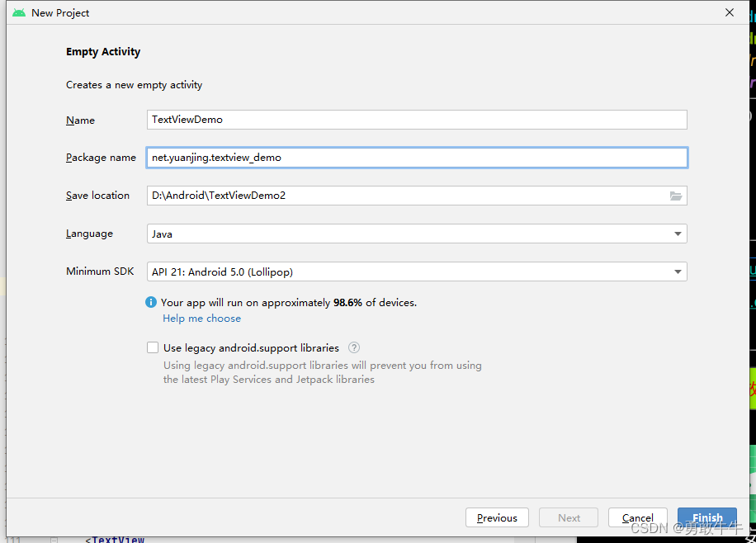Click the blue info icon beside device coverage
The image size is (756, 543).
[151, 303]
